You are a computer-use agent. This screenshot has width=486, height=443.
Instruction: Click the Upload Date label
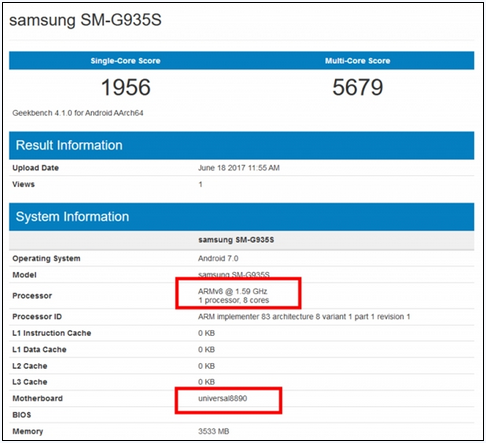(35, 168)
